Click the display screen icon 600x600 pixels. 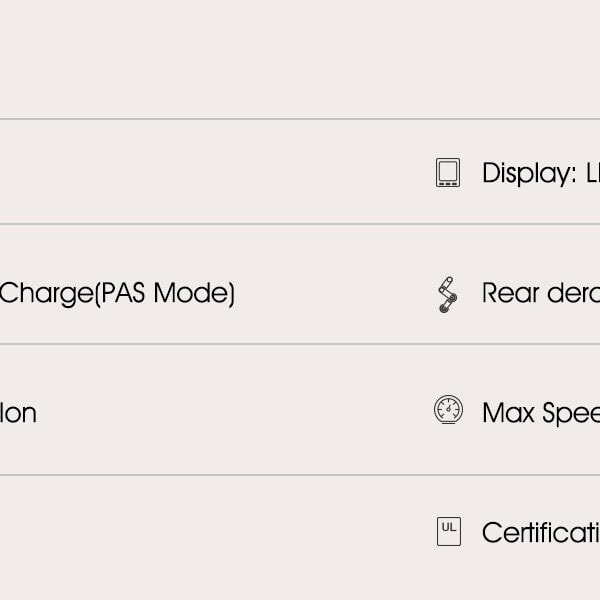448,173
